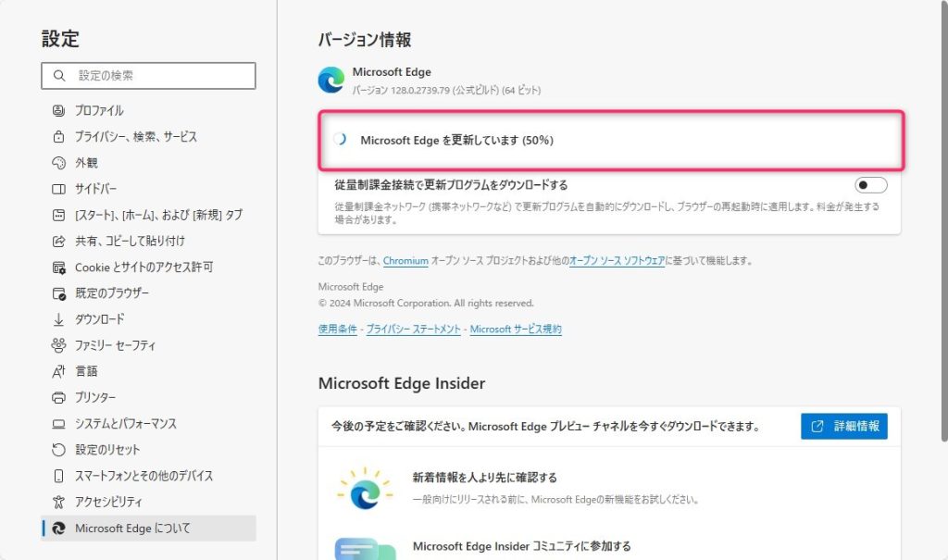Open スマートフォンとその他のデバイス settings
The image size is (948, 560).
pyautogui.click(x=143, y=476)
